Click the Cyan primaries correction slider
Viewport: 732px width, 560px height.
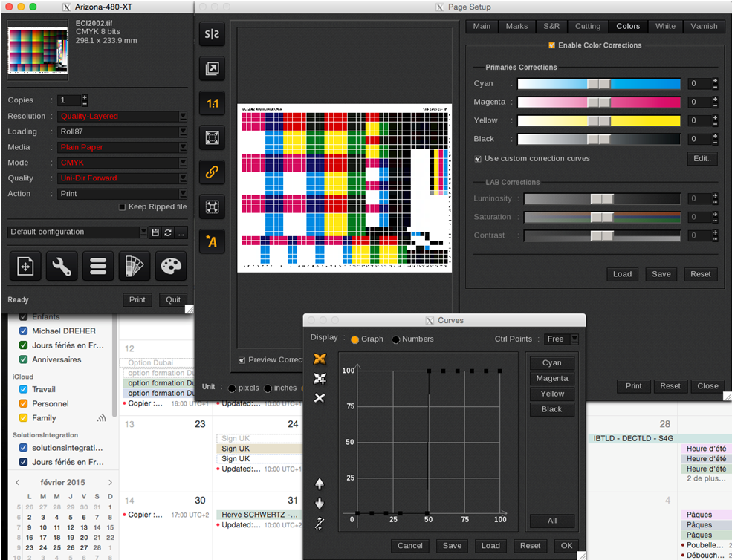tap(598, 84)
